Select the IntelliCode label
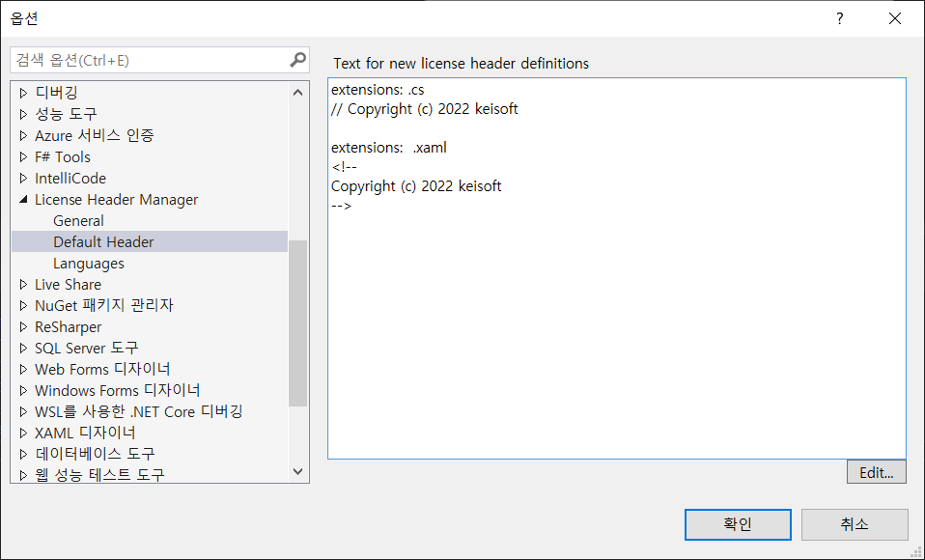This screenshot has width=925, height=560. (x=70, y=178)
